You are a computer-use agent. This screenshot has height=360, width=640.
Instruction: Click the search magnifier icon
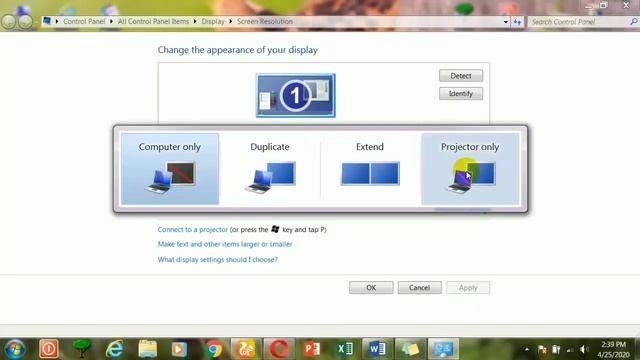(633, 22)
